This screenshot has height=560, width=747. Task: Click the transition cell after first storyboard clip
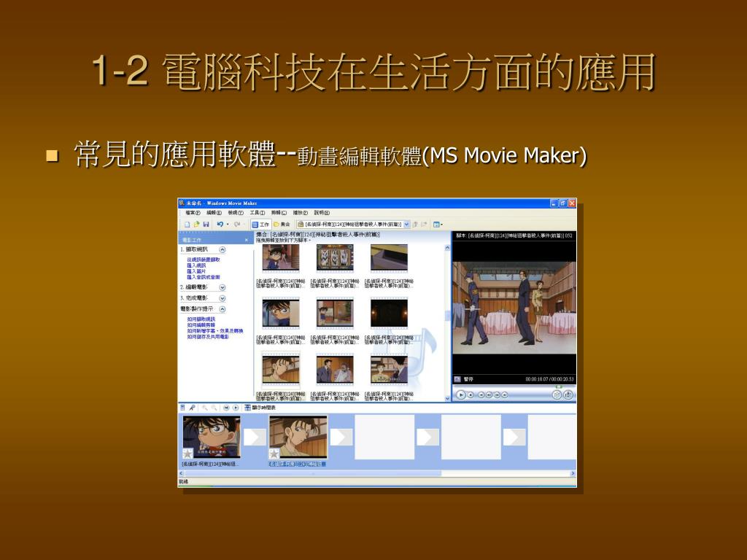tap(255, 437)
